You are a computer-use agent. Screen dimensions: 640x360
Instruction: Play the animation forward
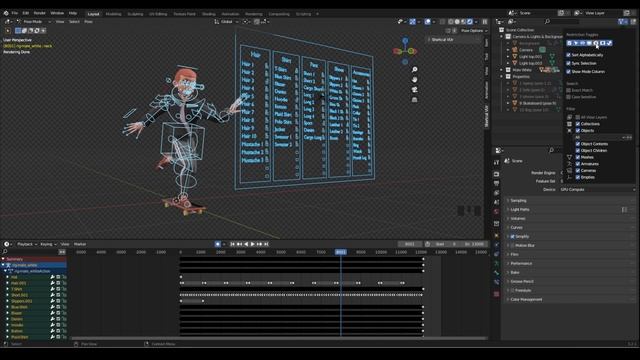[x=253, y=244]
